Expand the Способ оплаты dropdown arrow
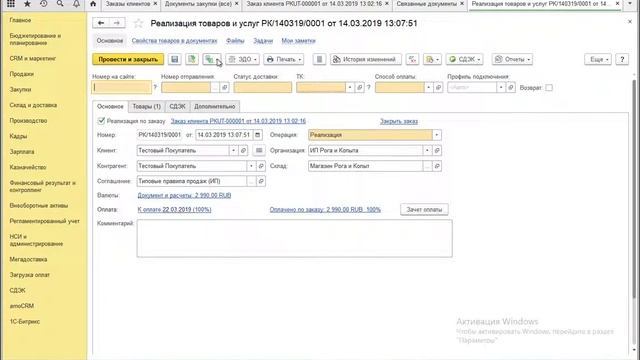The width and height of the screenshot is (640, 360). 429,87
